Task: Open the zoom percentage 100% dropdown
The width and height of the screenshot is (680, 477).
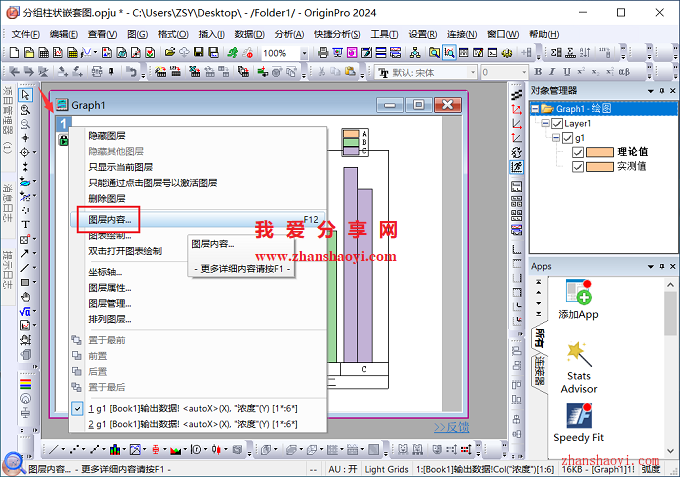Action: [x=304, y=53]
